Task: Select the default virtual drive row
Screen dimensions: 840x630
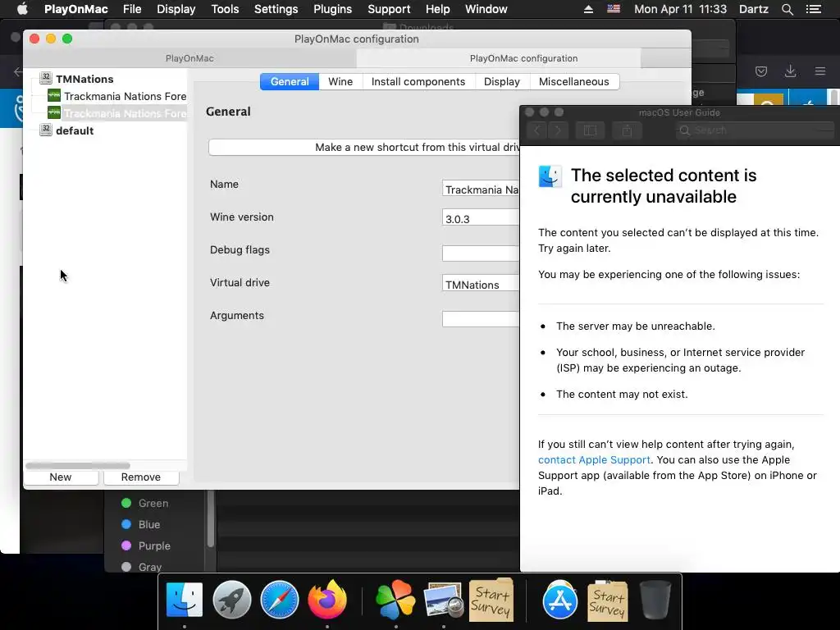Action: 75,130
